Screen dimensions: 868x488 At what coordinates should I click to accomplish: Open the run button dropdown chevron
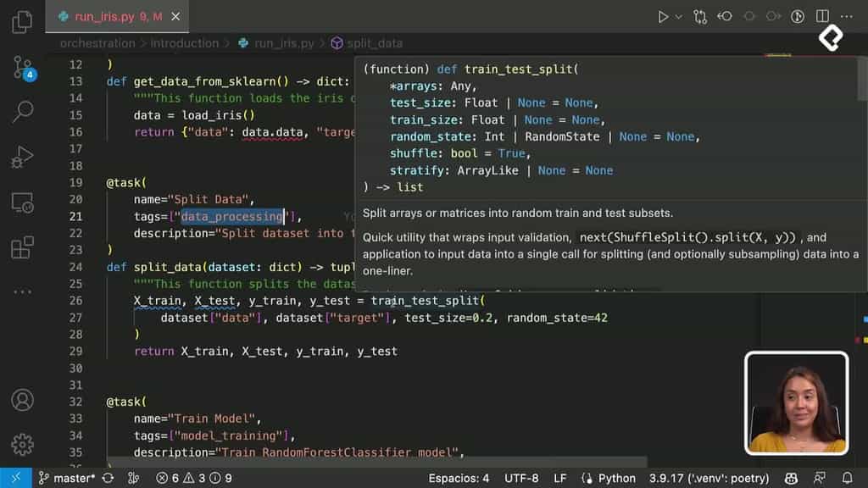click(679, 15)
